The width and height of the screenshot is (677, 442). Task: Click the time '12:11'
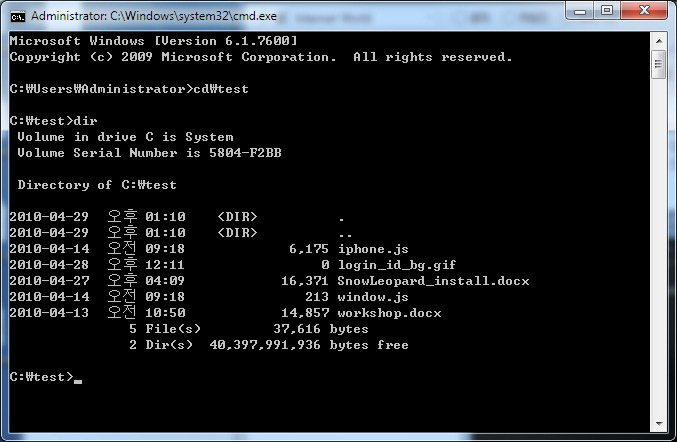[165, 265]
